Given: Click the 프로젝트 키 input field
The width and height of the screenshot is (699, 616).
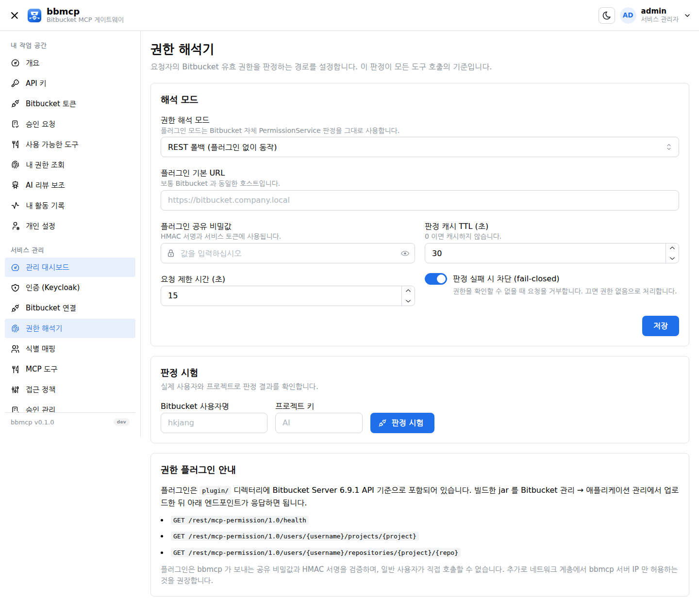Looking at the screenshot, I should pyautogui.click(x=318, y=423).
